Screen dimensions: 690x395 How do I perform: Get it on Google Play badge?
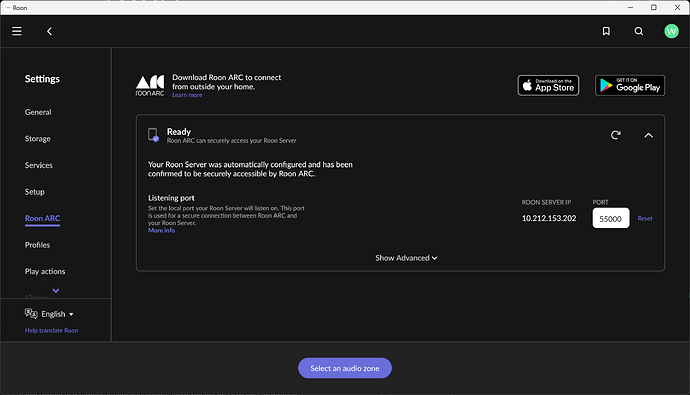(630, 85)
